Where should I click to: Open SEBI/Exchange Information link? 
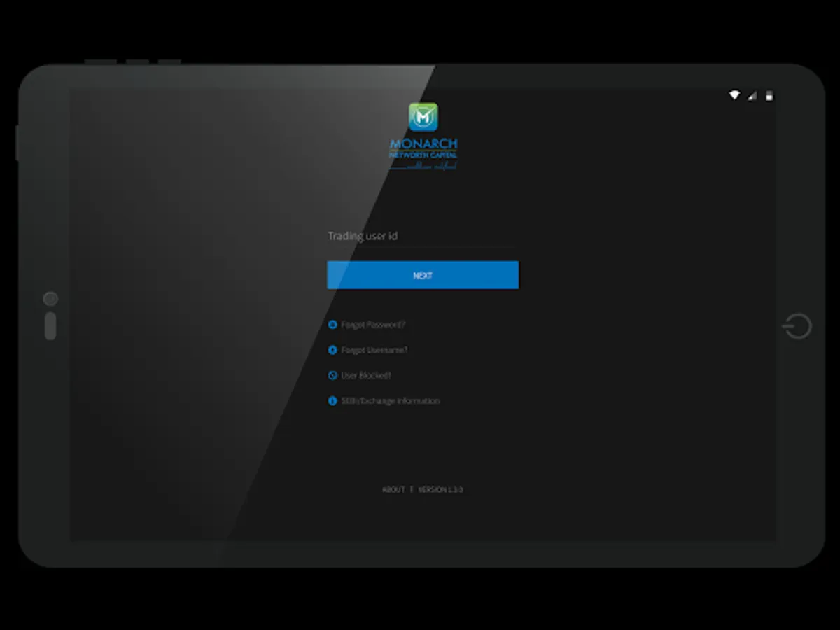point(390,401)
